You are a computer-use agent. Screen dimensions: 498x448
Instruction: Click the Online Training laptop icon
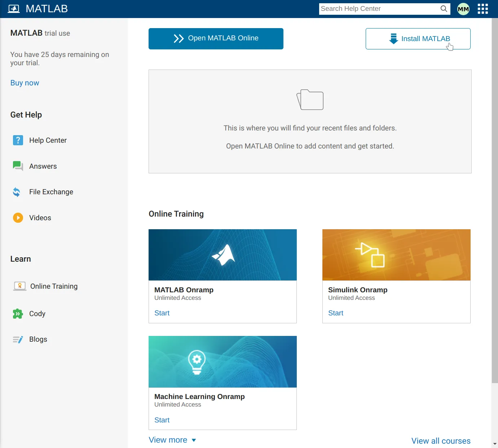click(x=20, y=286)
